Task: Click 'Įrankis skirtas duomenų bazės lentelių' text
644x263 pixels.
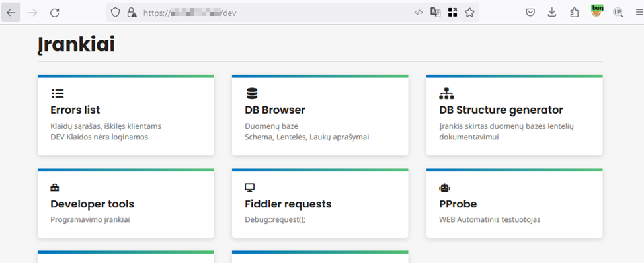Action: (506, 126)
